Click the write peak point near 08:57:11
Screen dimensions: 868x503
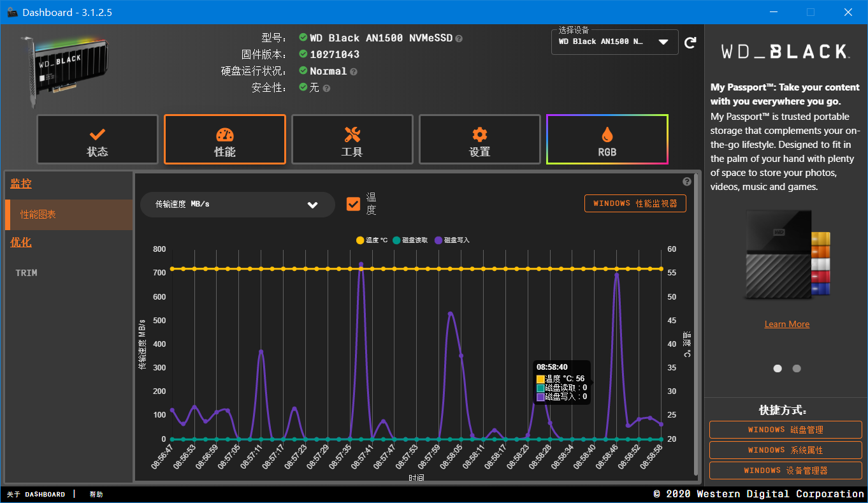(x=261, y=351)
